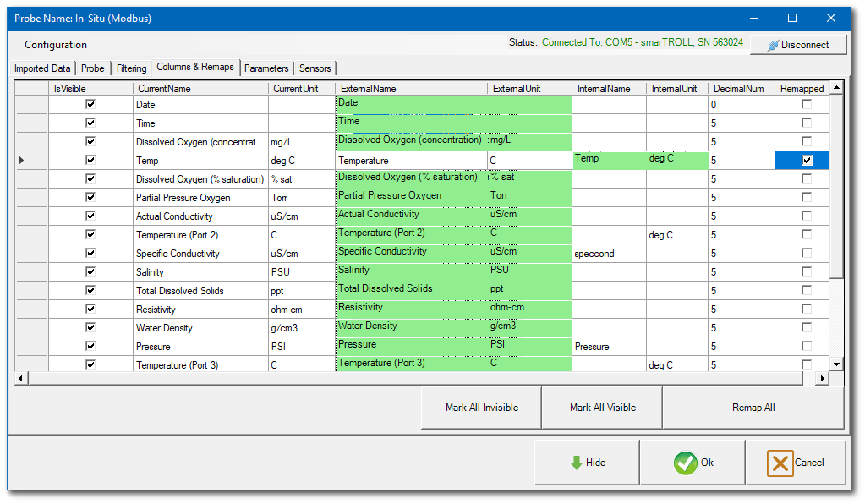
Task: Click the green checkmark Ok icon
Action: coord(685,463)
